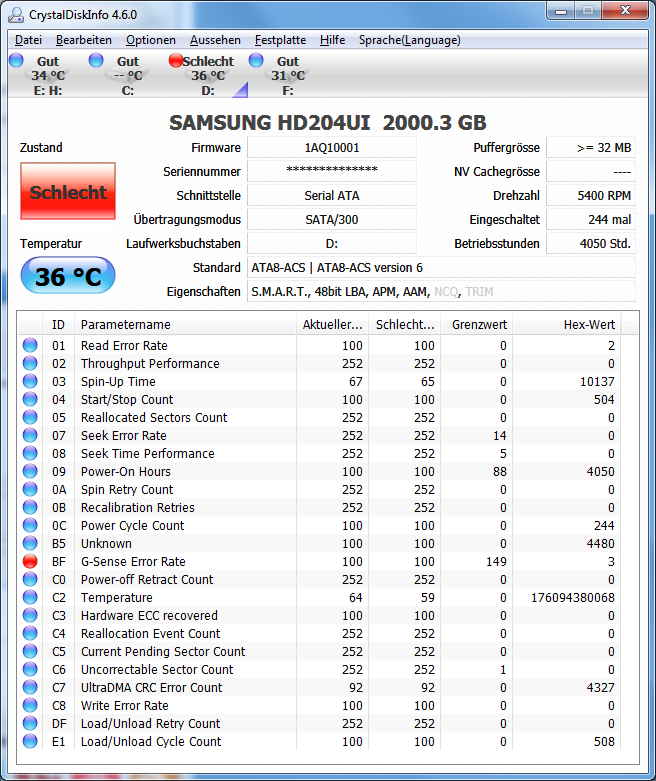The image size is (656, 781).
Task: Open the Hilfe menu
Action: (332, 40)
